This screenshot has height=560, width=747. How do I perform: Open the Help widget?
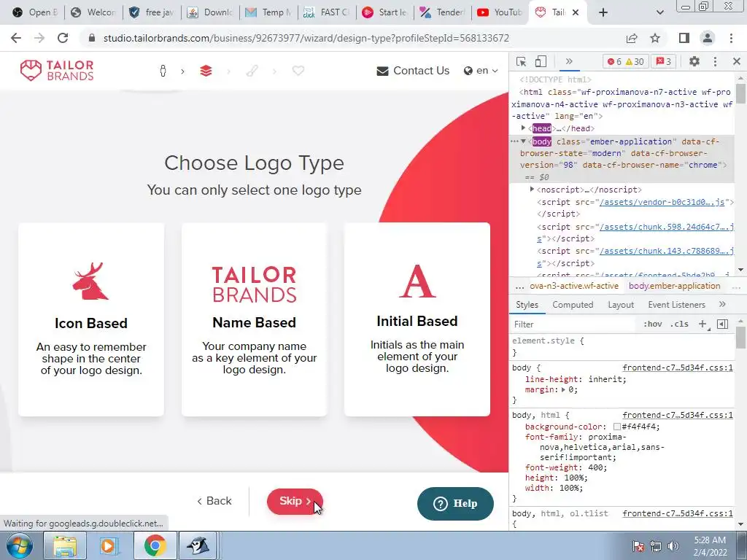(x=455, y=503)
